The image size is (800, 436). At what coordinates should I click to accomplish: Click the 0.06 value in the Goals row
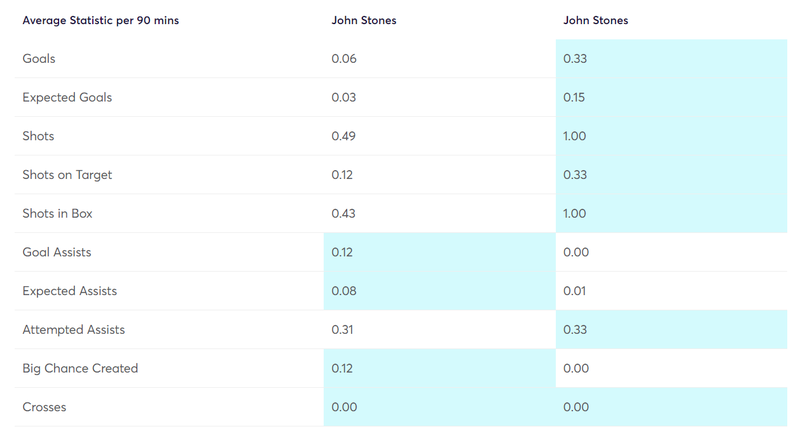(344, 59)
